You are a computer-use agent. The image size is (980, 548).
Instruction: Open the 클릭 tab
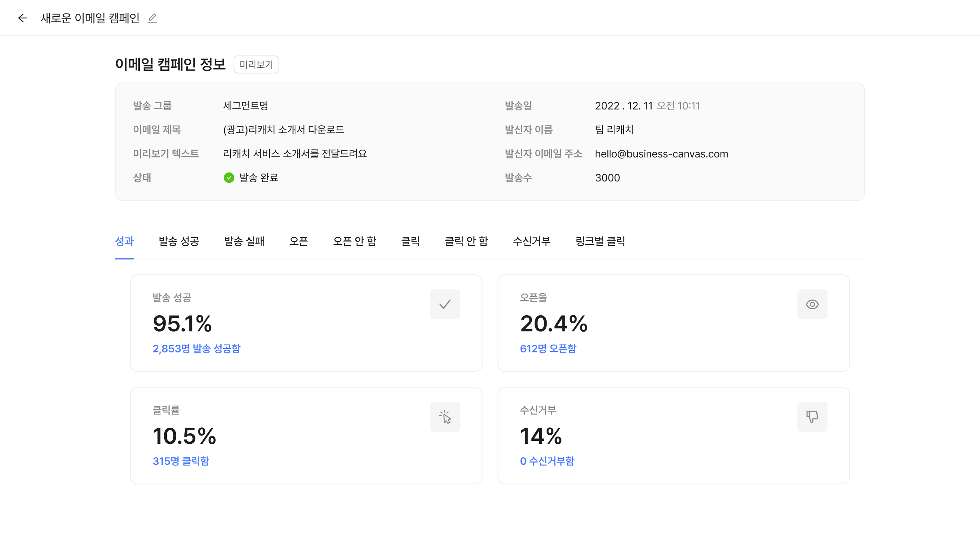[x=410, y=241]
